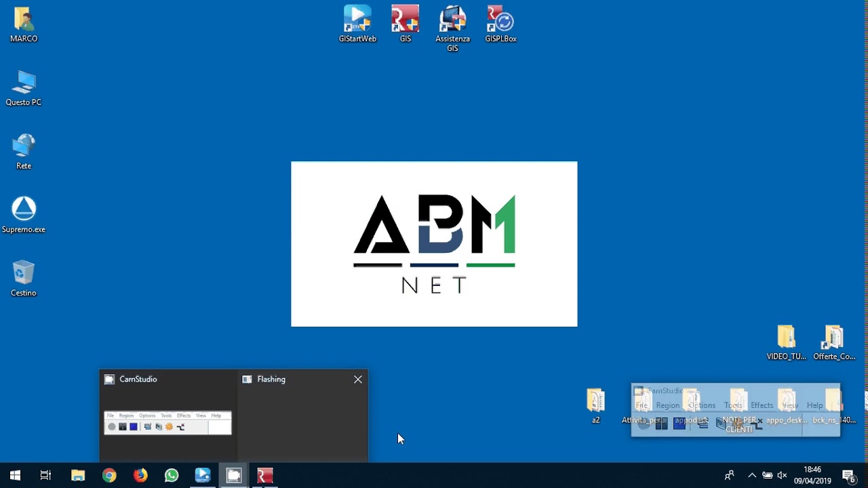
Task: Open File Explorer from the taskbar
Action: 78,475
